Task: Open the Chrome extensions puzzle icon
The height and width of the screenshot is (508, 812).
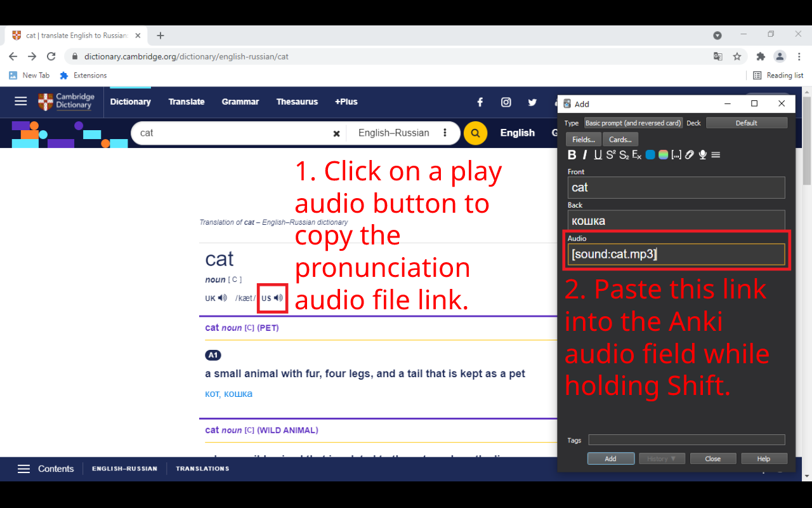Action: coord(760,56)
